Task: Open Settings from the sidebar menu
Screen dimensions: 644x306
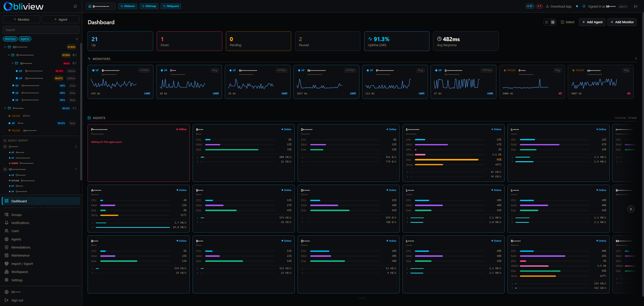Action: click(17, 280)
